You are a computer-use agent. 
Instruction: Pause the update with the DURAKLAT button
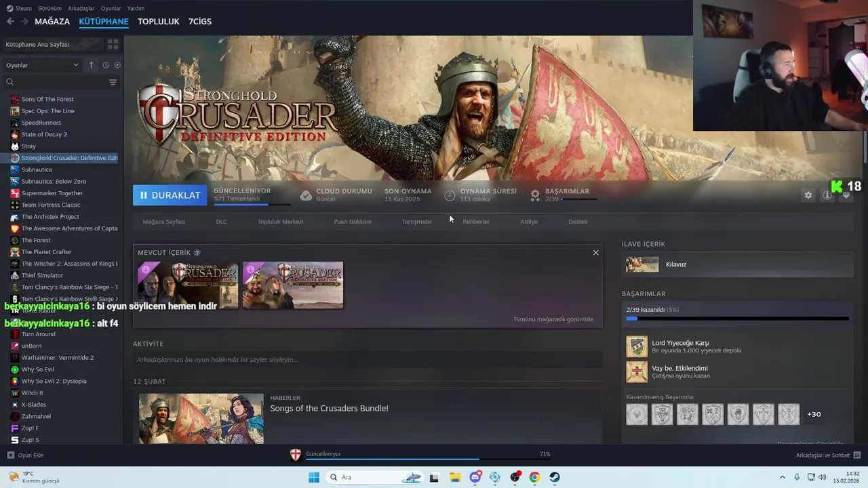tap(170, 195)
